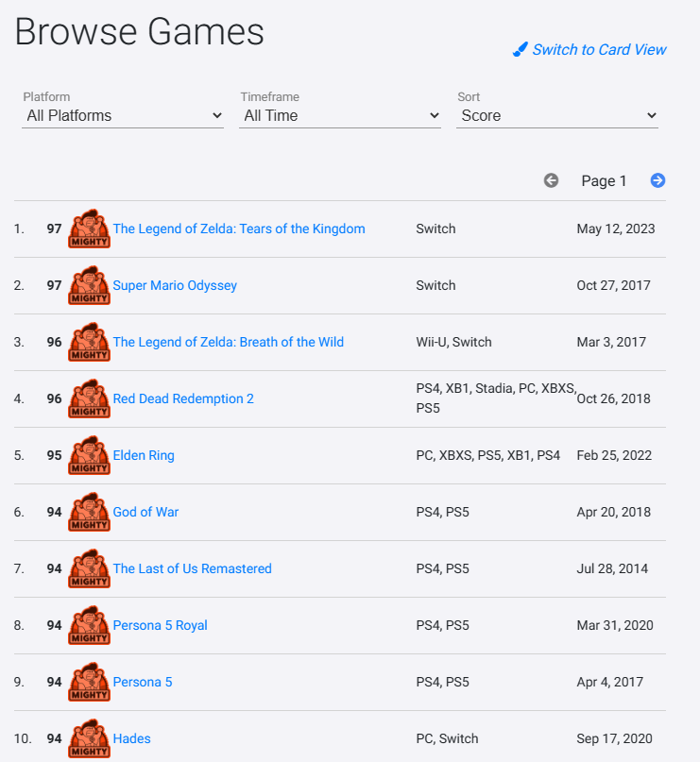Screen dimensions: 700x762
Task: Click the Browse Games heading
Action: (x=140, y=32)
